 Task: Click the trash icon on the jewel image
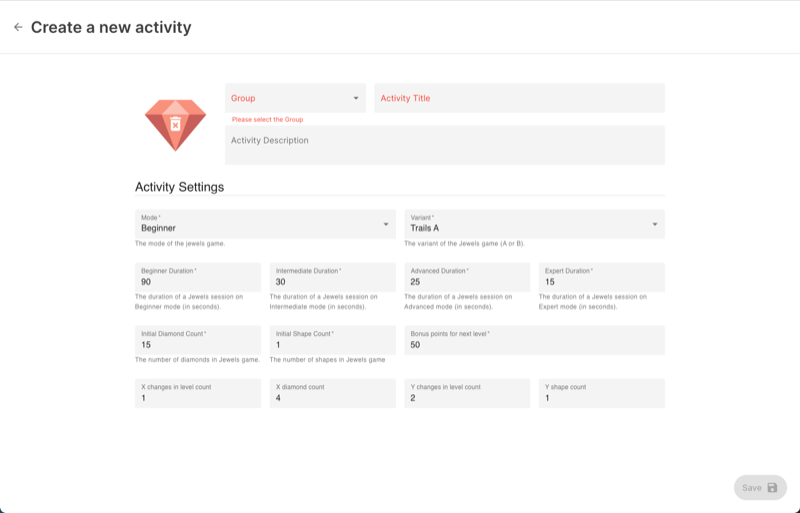click(x=175, y=123)
